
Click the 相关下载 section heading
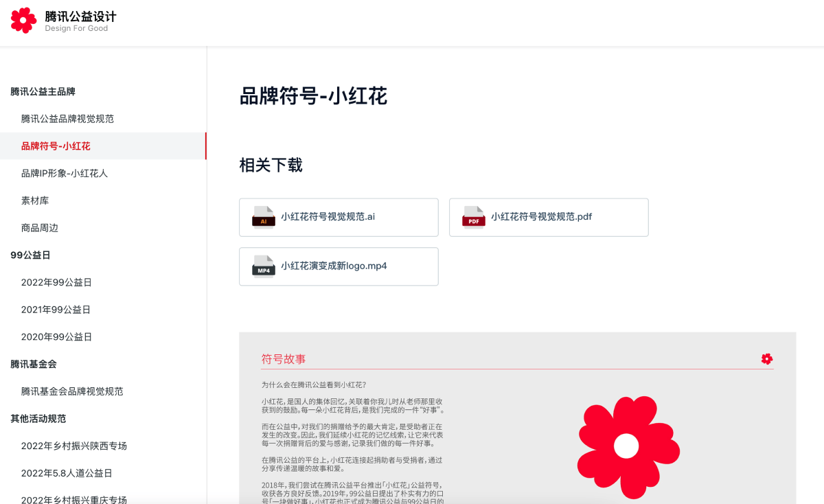pos(271,165)
